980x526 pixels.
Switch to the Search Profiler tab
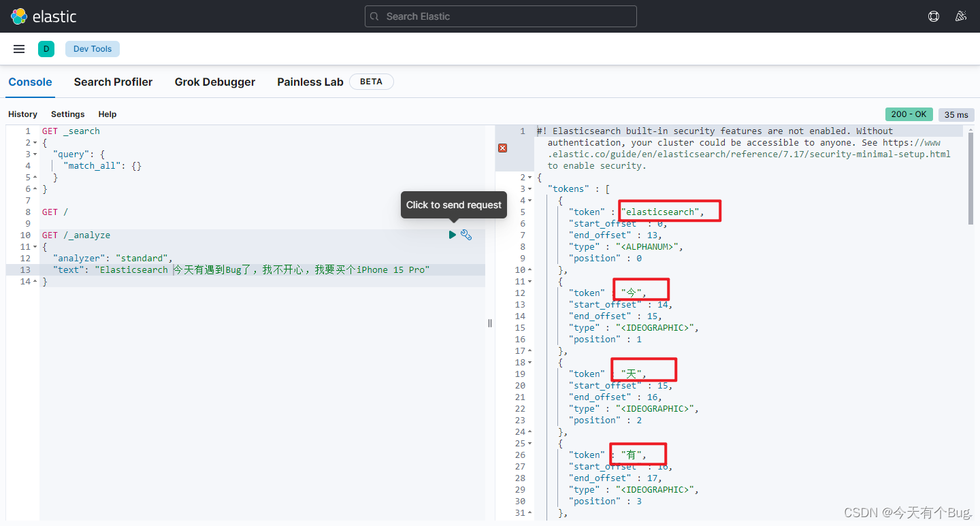click(113, 82)
